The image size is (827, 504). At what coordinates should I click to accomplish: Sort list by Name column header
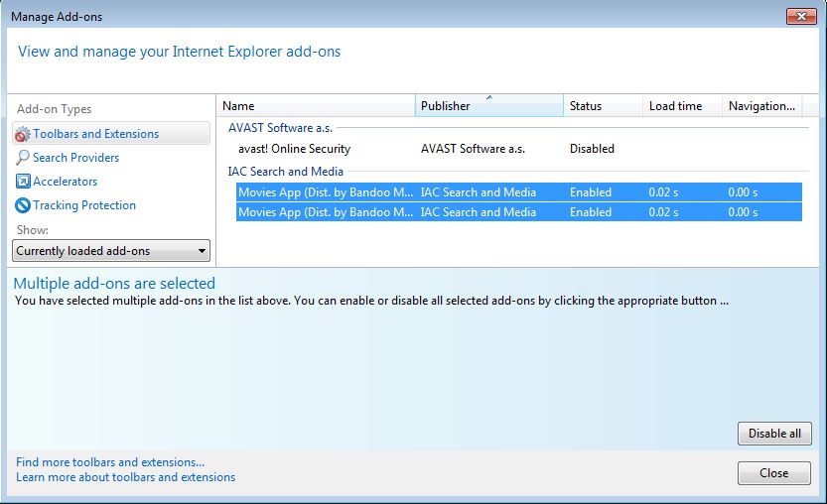coord(316,106)
